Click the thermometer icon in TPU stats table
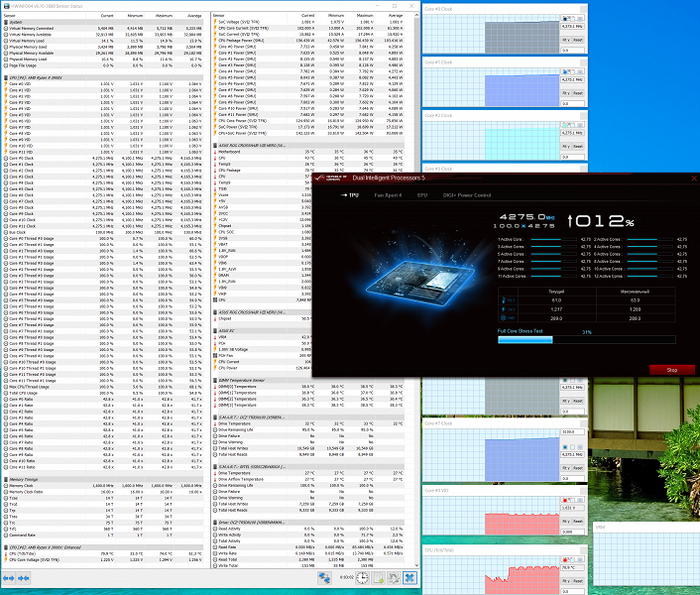Image resolution: width=700 pixels, height=595 pixels. tap(504, 300)
